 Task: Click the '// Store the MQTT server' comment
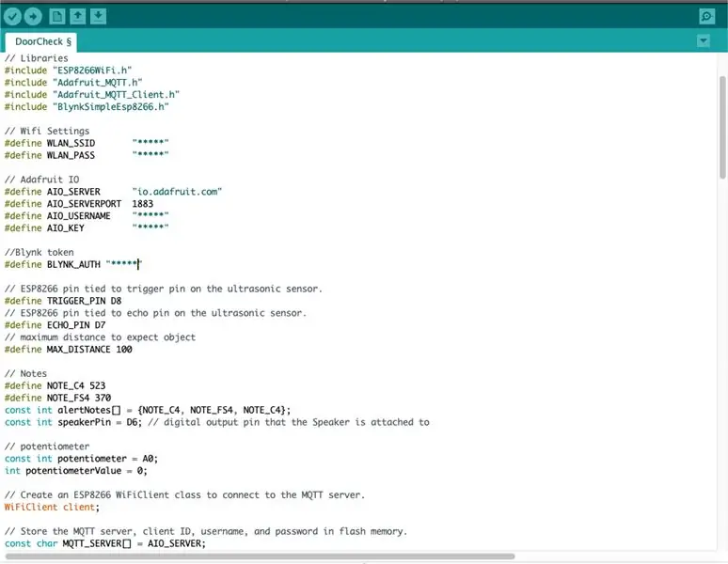[206, 531]
